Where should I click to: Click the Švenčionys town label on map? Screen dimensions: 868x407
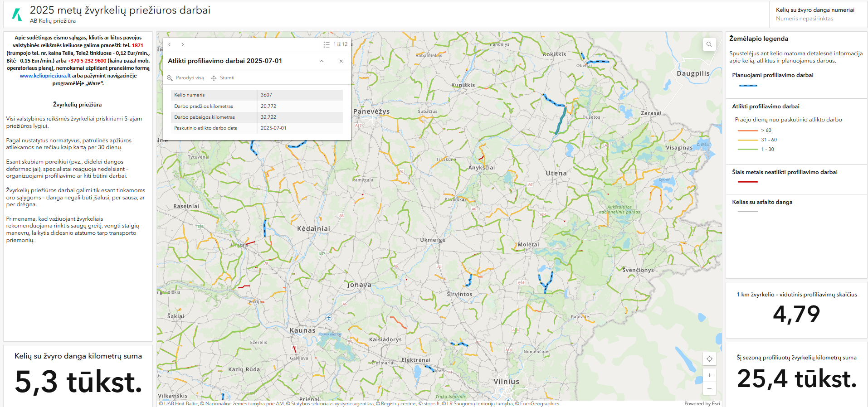(638, 270)
